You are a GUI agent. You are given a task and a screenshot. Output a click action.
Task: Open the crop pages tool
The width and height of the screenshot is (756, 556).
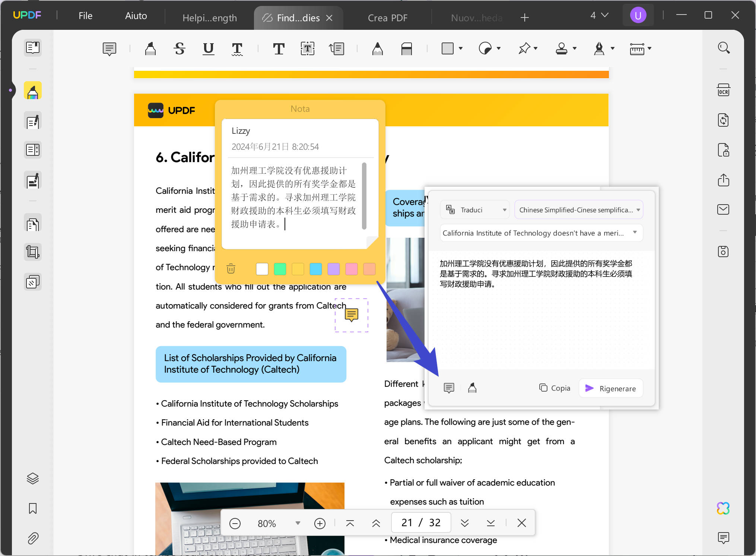33,252
